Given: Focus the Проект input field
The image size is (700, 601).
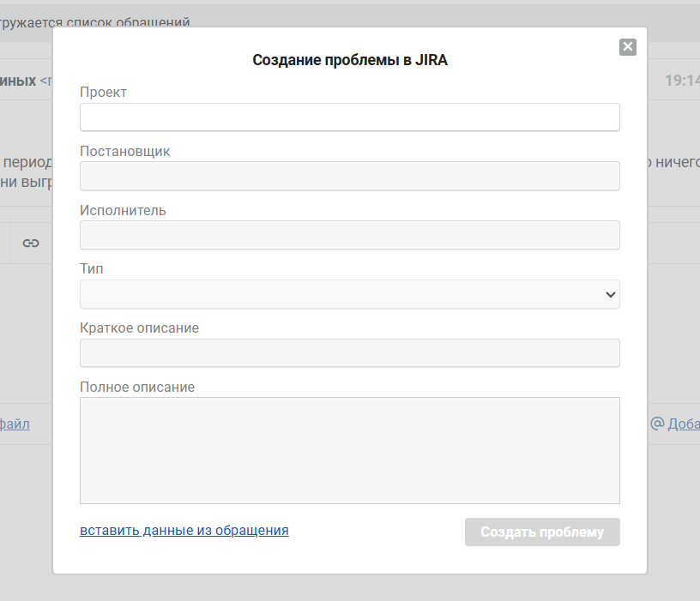Looking at the screenshot, I should point(349,117).
